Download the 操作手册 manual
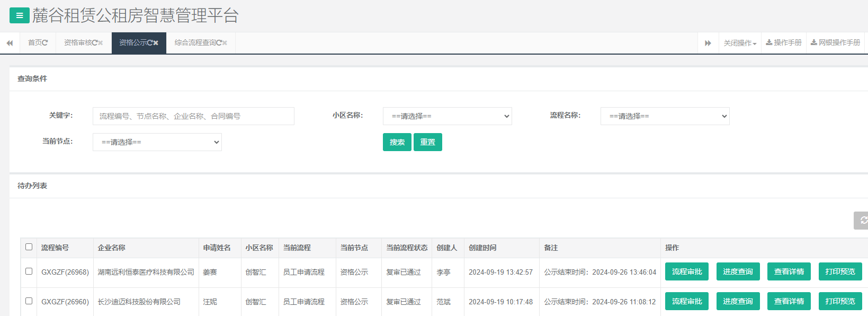 [784, 42]
